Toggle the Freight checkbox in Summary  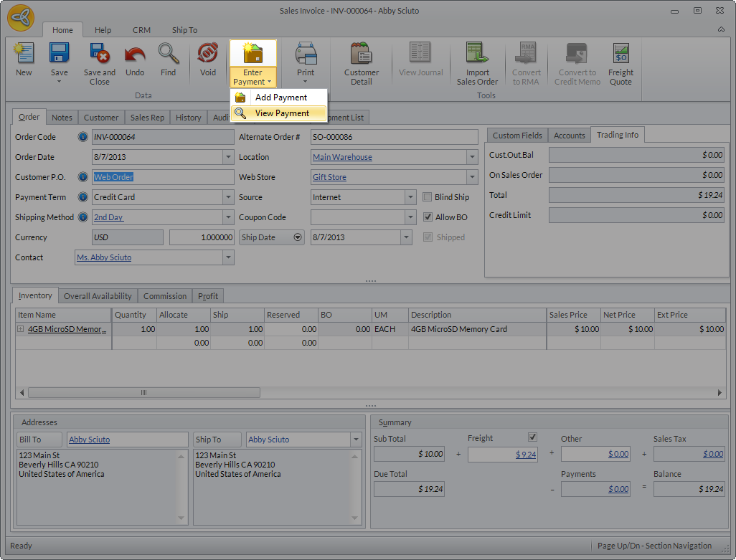(x=532, y=437)
